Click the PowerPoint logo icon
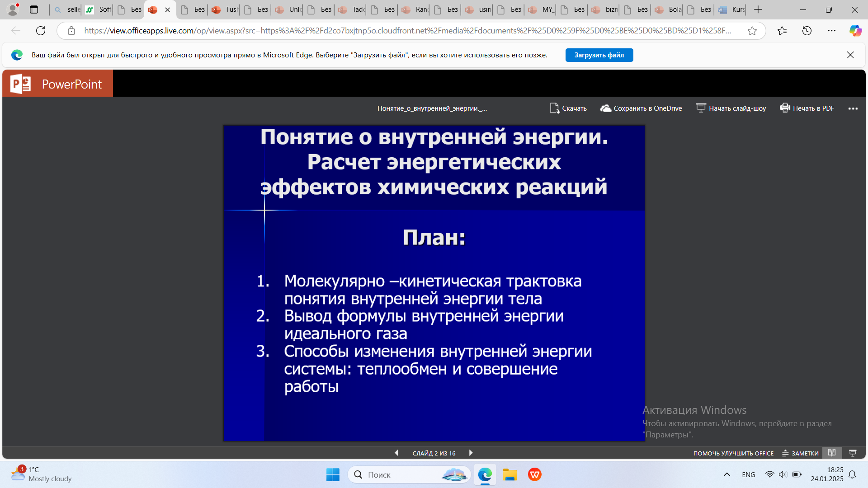The height and width of the screenshot is (488, 868). pyautogui.click(x=20, y=84)
